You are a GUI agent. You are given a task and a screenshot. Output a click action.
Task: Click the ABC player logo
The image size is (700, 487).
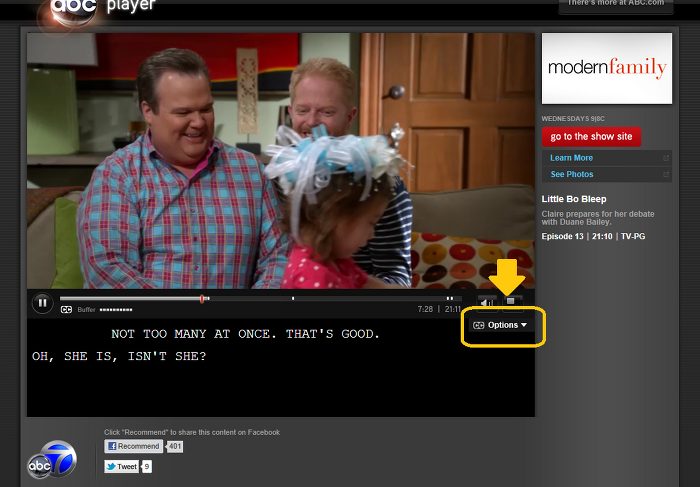click(x=74, y=10)
